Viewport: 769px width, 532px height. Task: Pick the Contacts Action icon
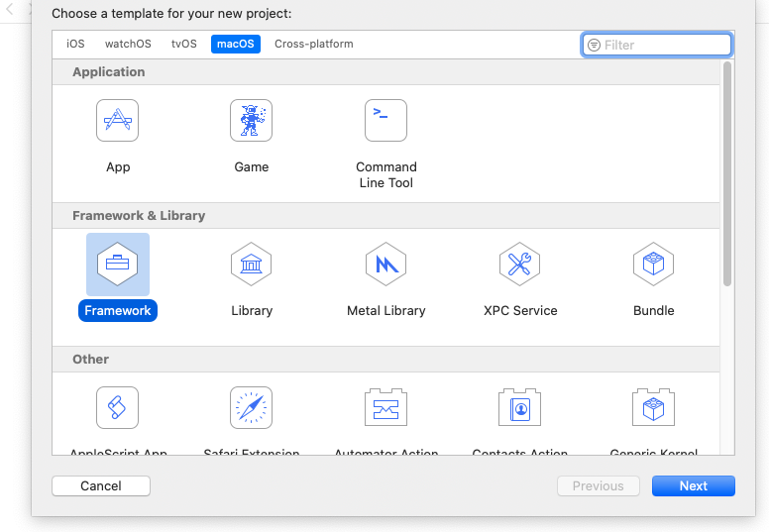520,407
